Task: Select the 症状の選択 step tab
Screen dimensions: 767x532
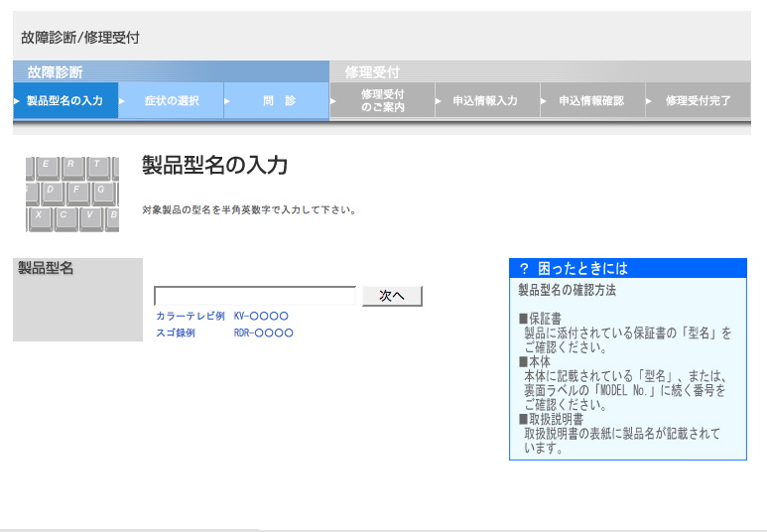Action: pos(171,101)
